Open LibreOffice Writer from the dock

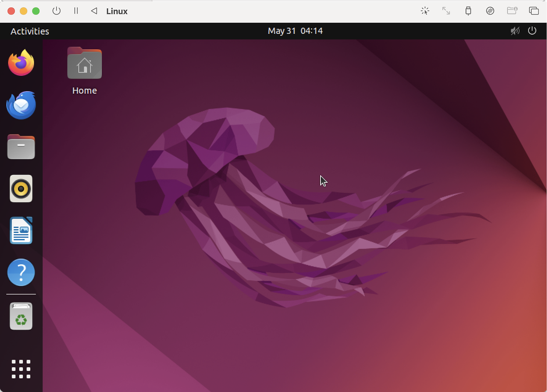(21, 231)
